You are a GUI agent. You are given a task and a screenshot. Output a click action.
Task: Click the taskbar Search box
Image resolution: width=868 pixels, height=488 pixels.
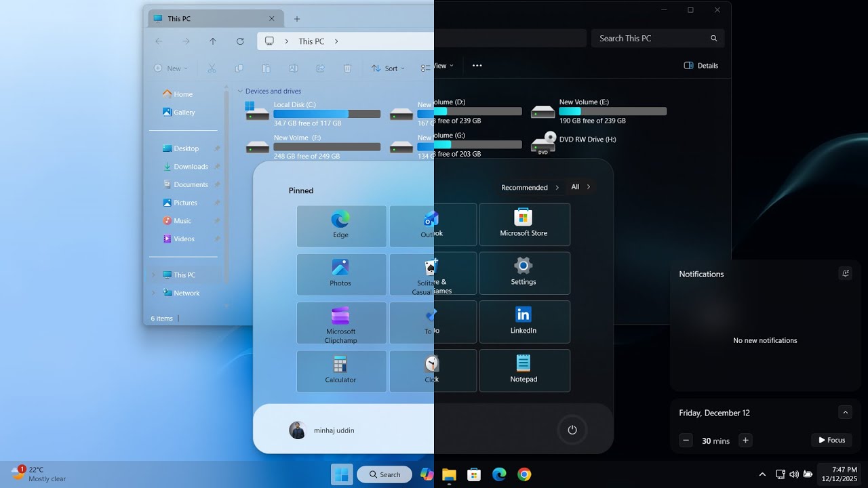[384, 474]
